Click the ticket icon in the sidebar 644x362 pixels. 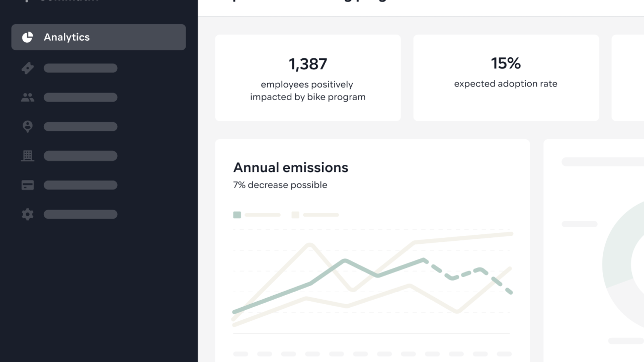pos(28,68)
